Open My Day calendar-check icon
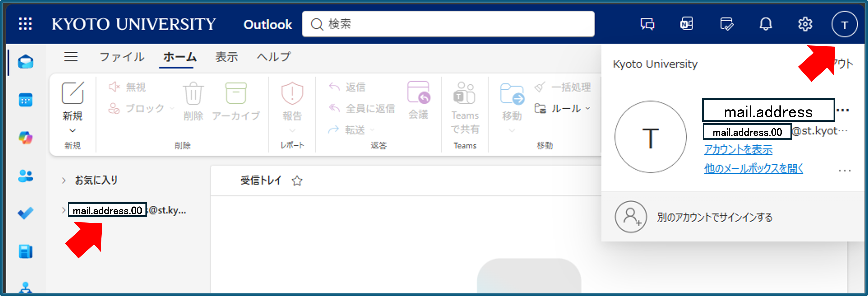868x296 pixels. [726, 24]
